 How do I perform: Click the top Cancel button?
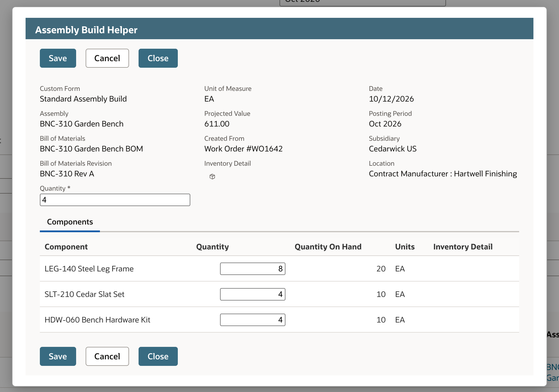(107, 58)
